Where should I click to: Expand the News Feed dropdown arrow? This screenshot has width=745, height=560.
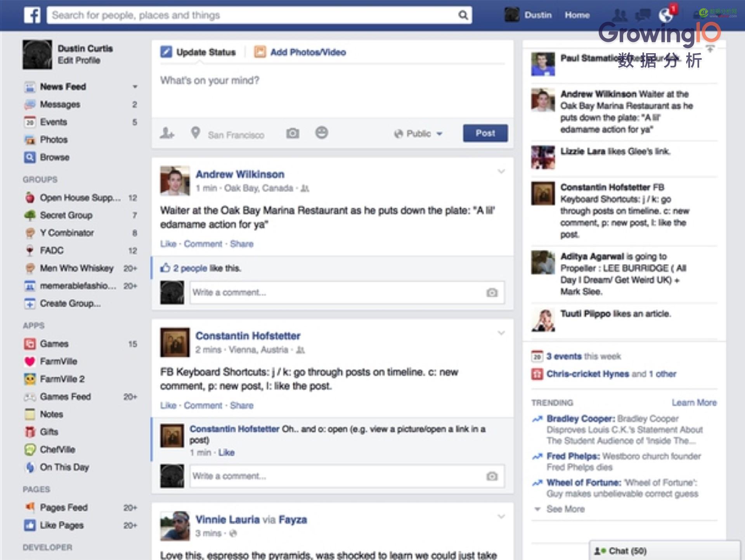[x=135, y=87]
